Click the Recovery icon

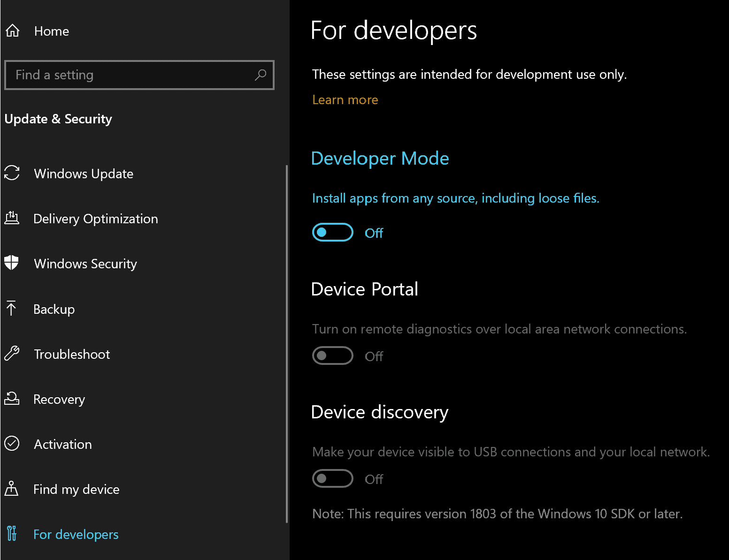point(12,398)
